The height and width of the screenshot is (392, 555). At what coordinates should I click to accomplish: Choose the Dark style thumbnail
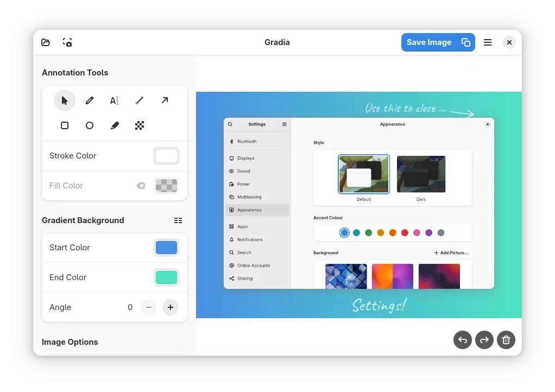421,174
